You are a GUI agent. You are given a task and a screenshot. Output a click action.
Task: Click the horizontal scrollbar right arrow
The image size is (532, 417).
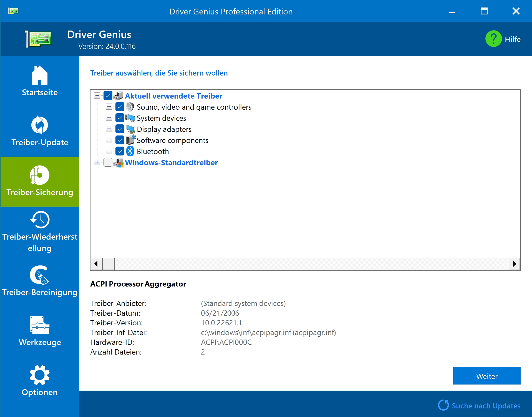point(514,264)
